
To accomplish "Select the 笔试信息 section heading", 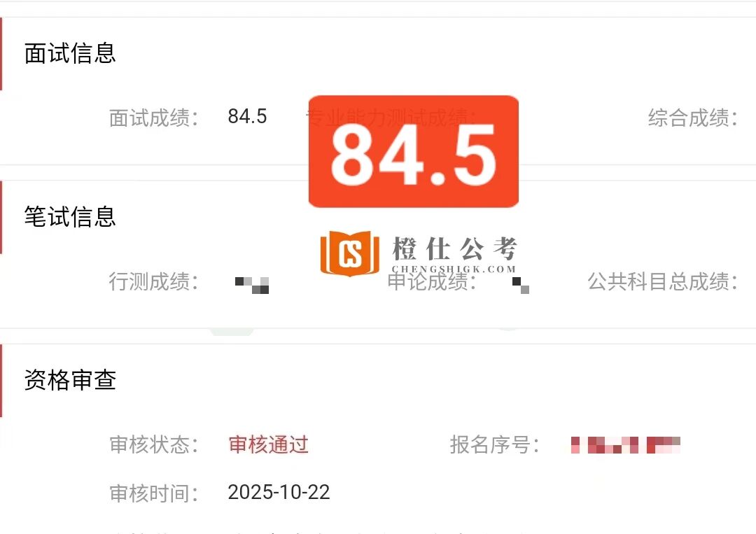I will click(71, 216).
